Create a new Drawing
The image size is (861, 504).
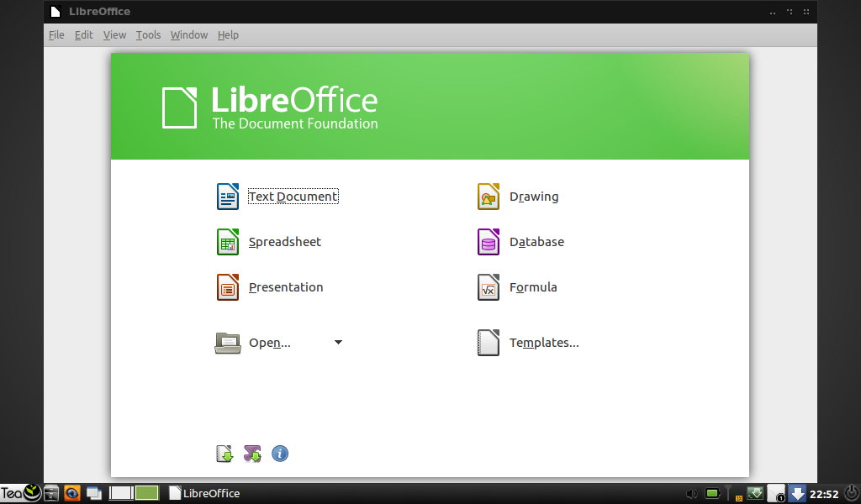pyautogui.click(x=534, y=197)
